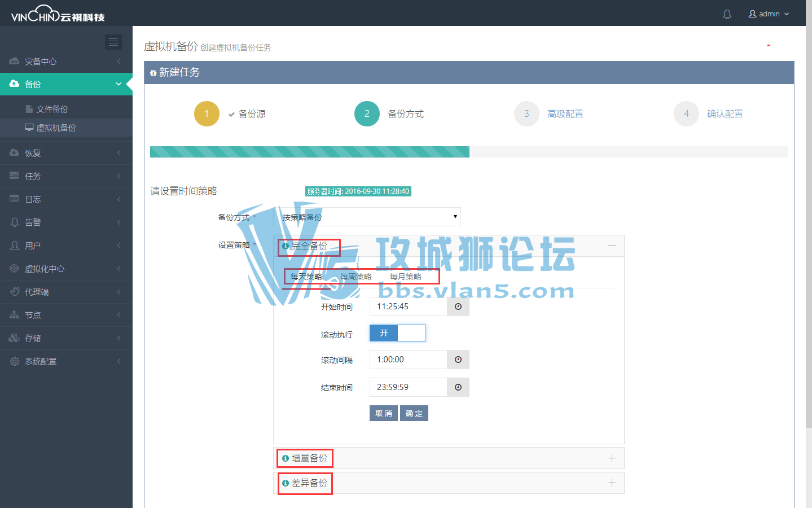Click the 开始时间 input field
This screenshot has height=508, width=812.
409,306
